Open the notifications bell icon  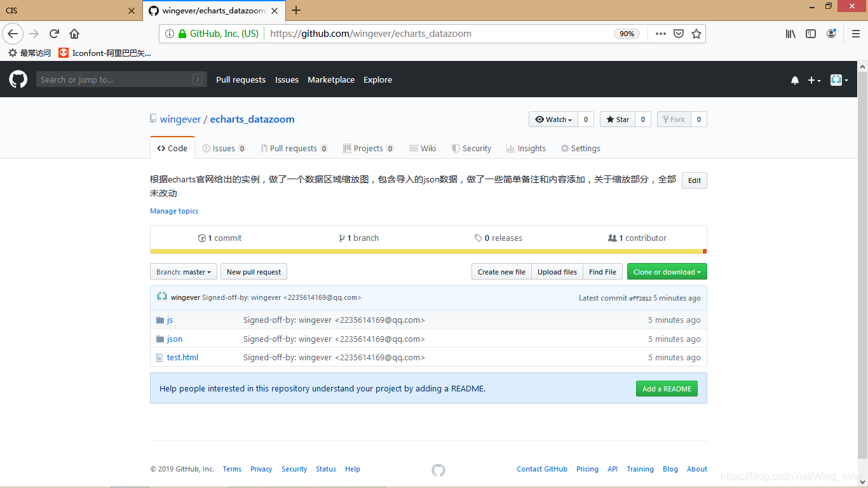(795, 80)
